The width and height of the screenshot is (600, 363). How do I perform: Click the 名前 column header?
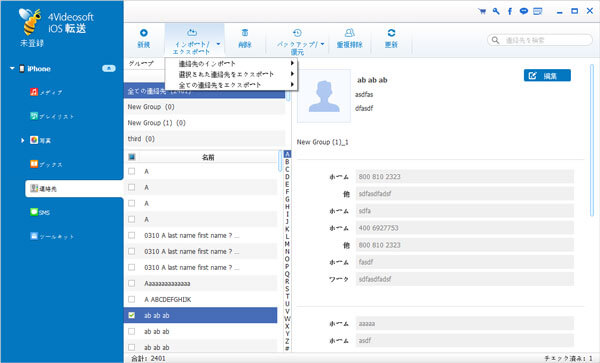208,157
